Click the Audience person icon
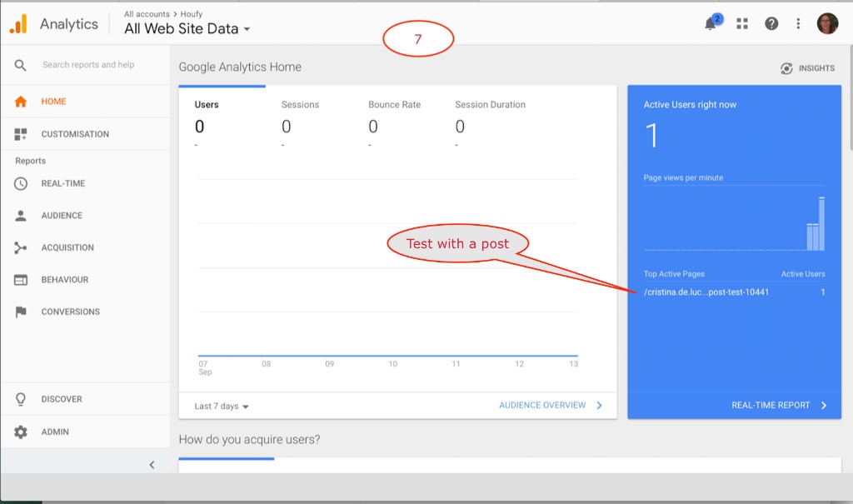 click(21, 216)
